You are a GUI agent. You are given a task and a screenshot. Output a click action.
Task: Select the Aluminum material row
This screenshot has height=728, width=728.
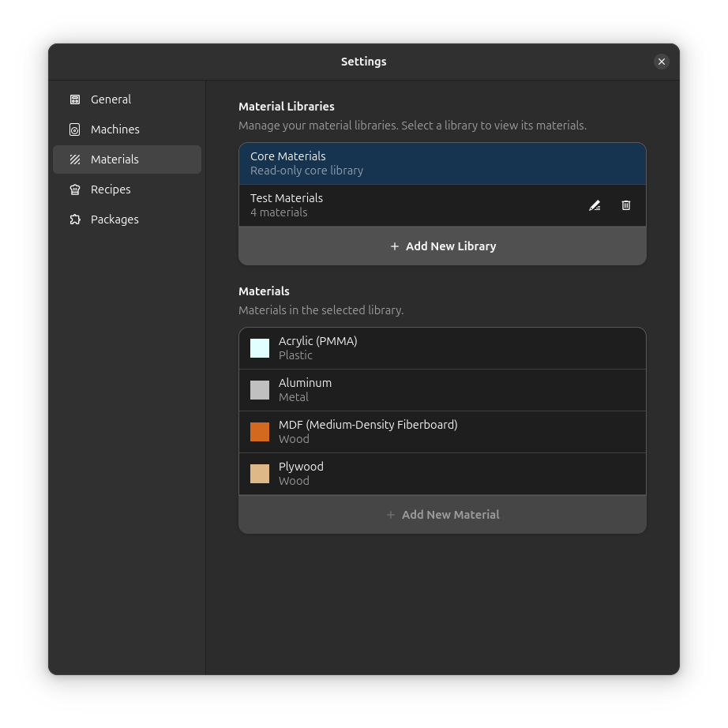tap(442, 390)
